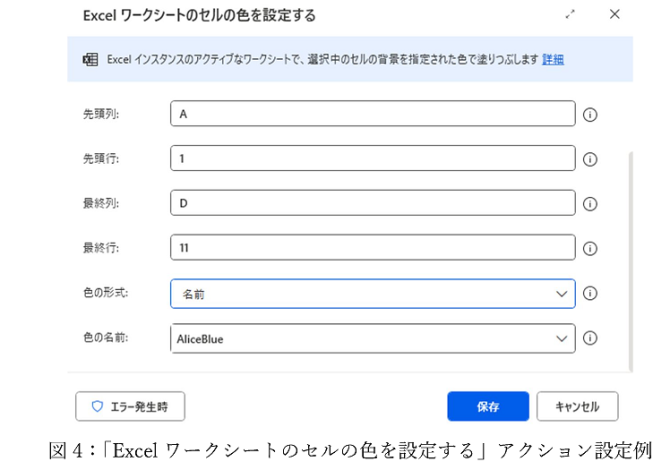The width and height of the screenshot is (670, 470).
Task: Click the info icon beside 最終列
Action: tap(590, 204)
